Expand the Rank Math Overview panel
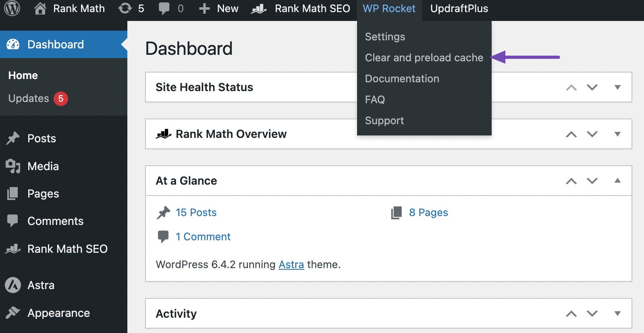 617,134
